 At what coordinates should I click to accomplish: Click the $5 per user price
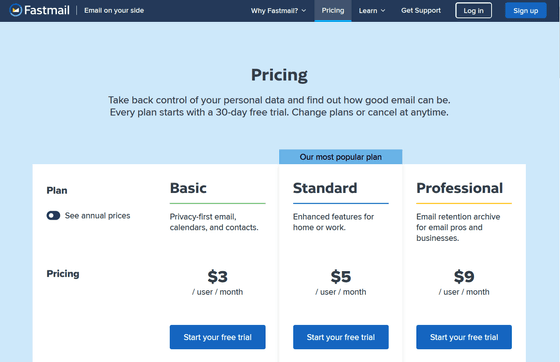(x=341, y=277)
